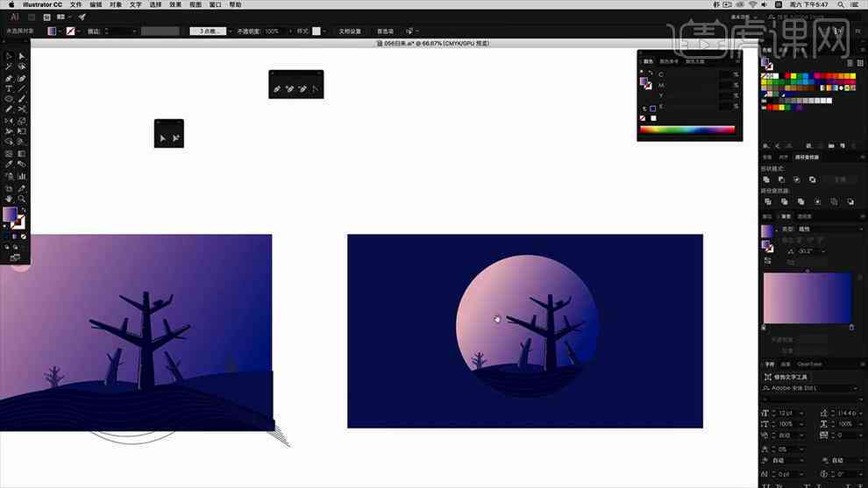Viewport: 868px width, 488px height.
Task: Open the gradient angle dropdown
Action: click(x=823, y=251)
